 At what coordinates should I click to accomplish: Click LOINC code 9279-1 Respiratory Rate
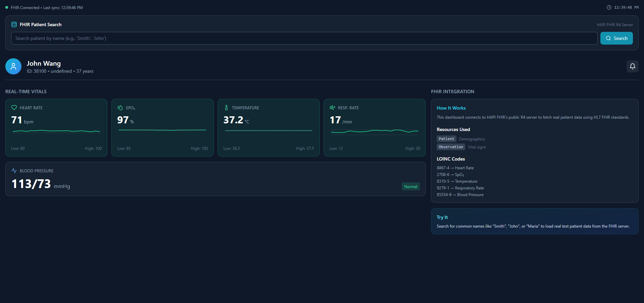point(460,188)
